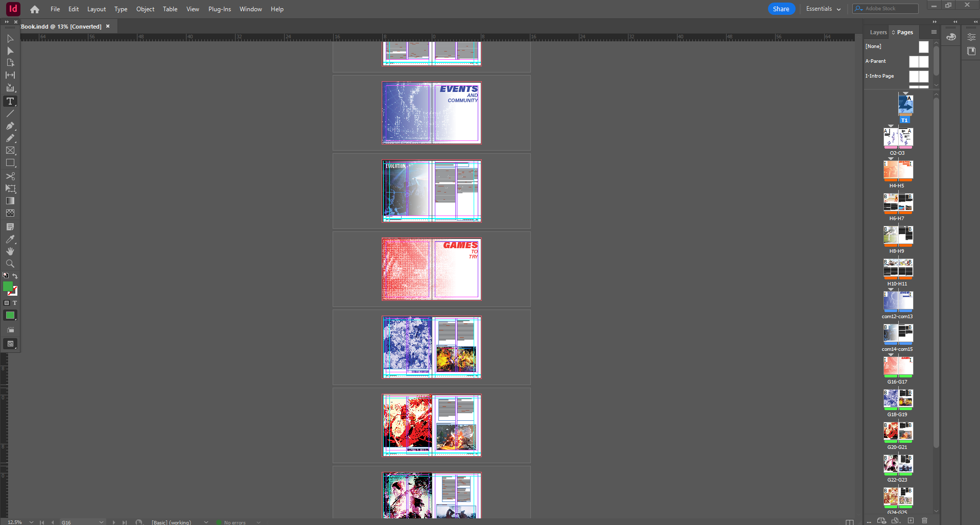Open zoom level dropdown arrow

point(31,522)
